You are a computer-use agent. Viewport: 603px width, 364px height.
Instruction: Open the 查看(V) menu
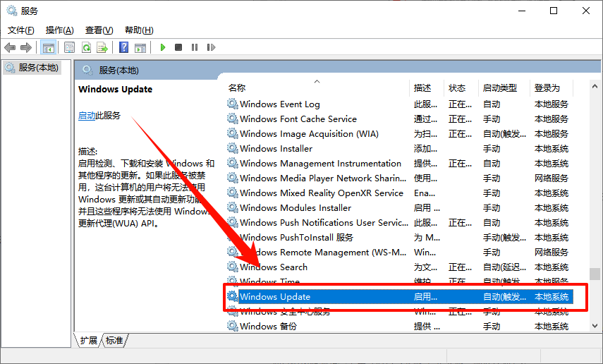tap(99, 30)
